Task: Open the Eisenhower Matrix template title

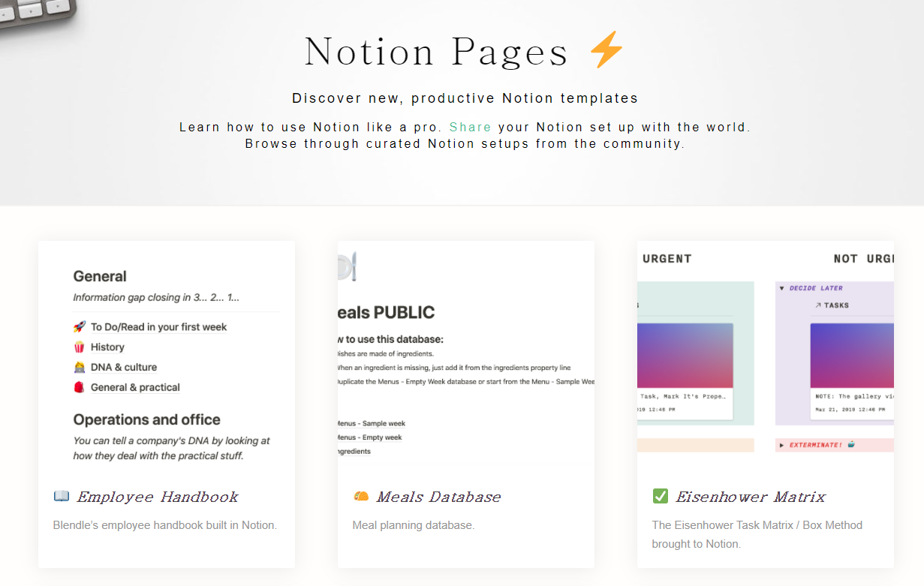Action: pos(751,497)
